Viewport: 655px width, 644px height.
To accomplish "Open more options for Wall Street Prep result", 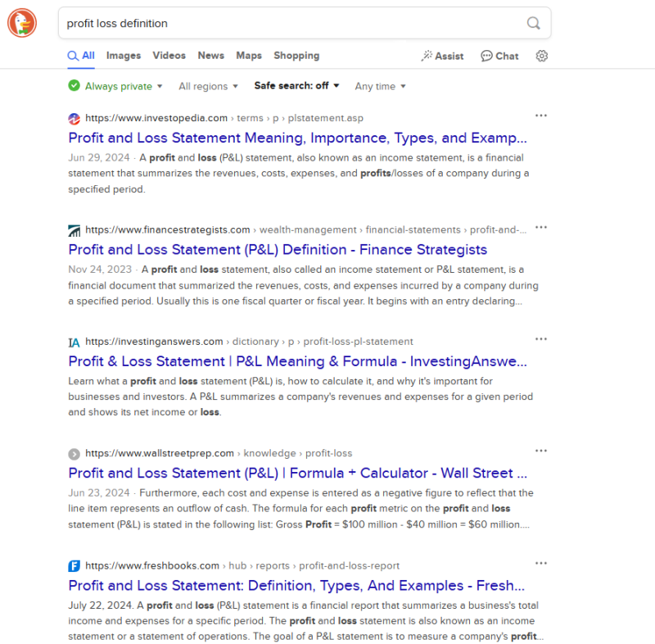I will 541,451.
